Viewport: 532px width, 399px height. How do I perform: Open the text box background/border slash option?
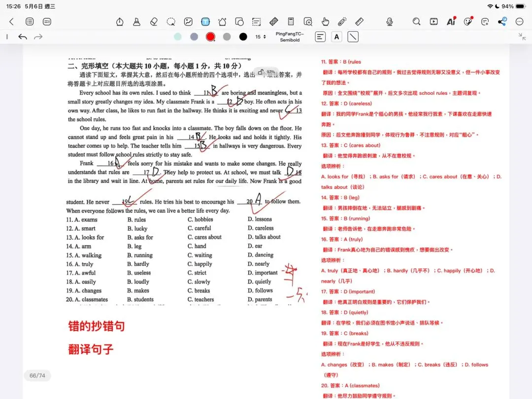click(x=353, y=36)
